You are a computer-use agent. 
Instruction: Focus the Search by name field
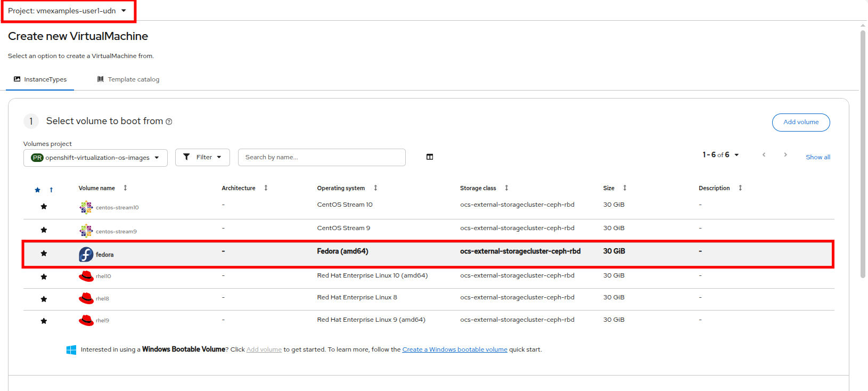coord(322,157)
